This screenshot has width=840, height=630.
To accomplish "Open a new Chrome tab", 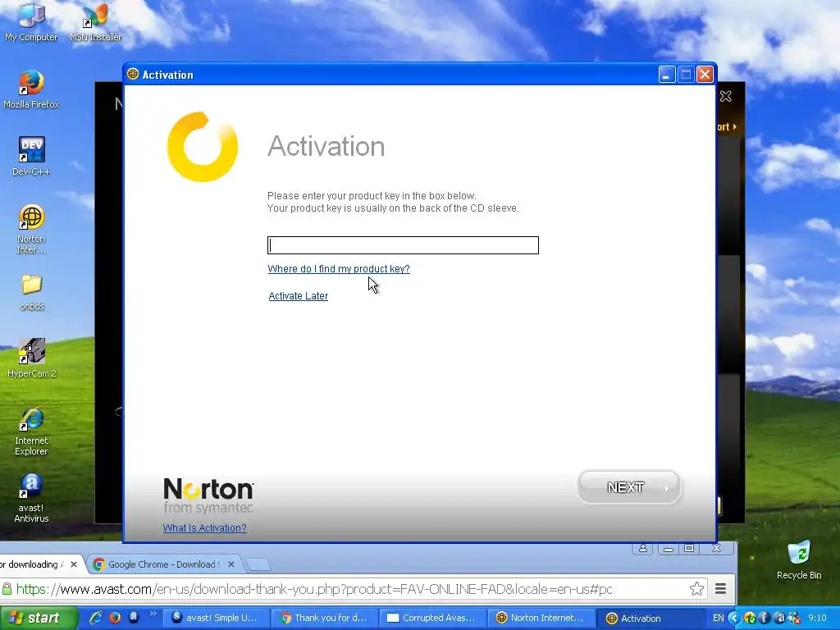I will [x=258, y=564].
